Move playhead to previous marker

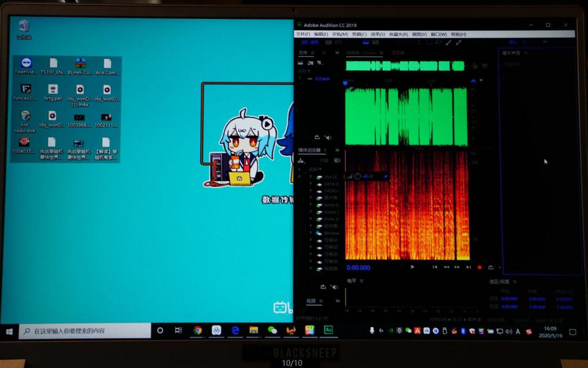pos(435,267)
